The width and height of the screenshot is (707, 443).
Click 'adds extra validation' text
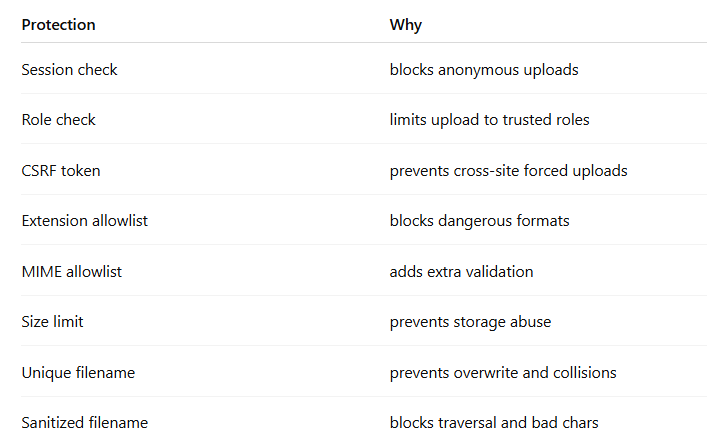[461, 272]
